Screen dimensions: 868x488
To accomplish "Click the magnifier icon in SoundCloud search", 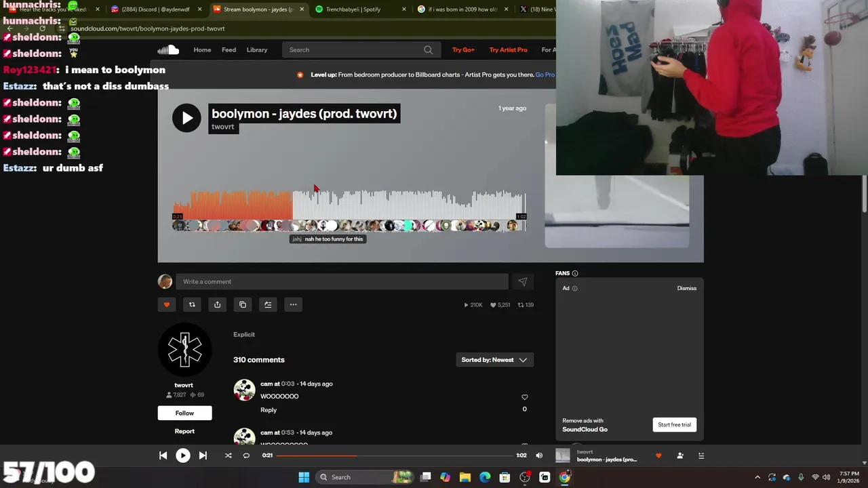I will (428, 49).
